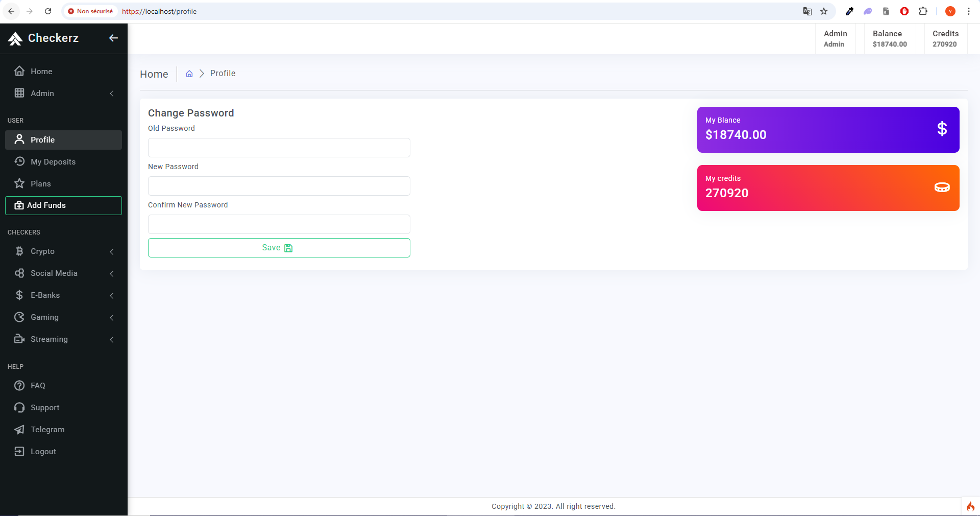
Task: Click the Save button
Action: 279,248
